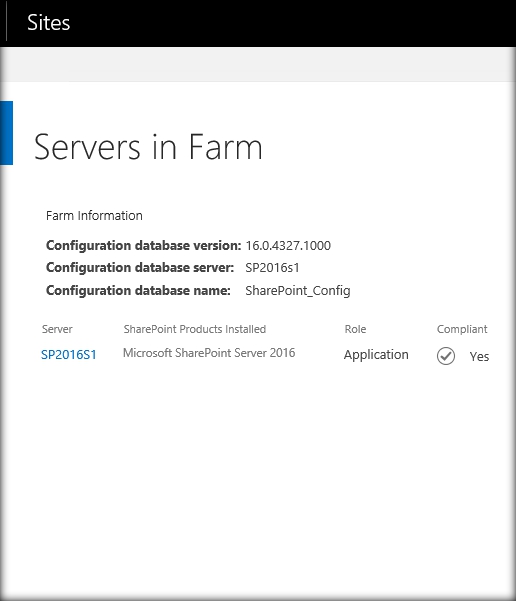Image resolution: width=516 pixels, height=601 pixels.
Task: Click the Configuration database server label
Action: [x=140, y=268]
